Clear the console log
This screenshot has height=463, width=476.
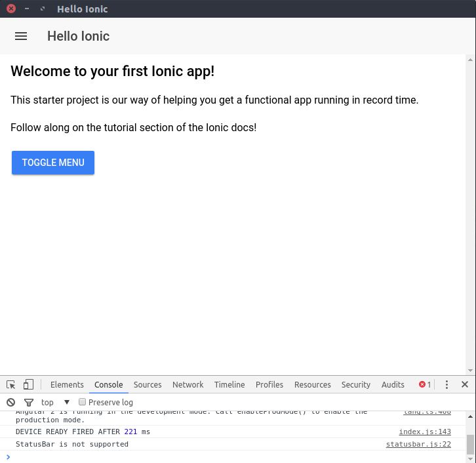click(x=11, y=403)
